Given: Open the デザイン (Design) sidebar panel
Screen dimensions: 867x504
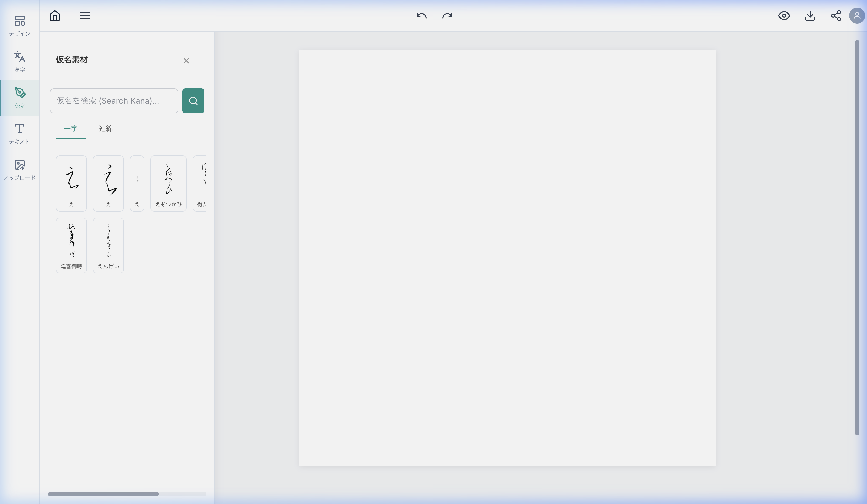Looking at the screenshot, I should click(19, 25).
